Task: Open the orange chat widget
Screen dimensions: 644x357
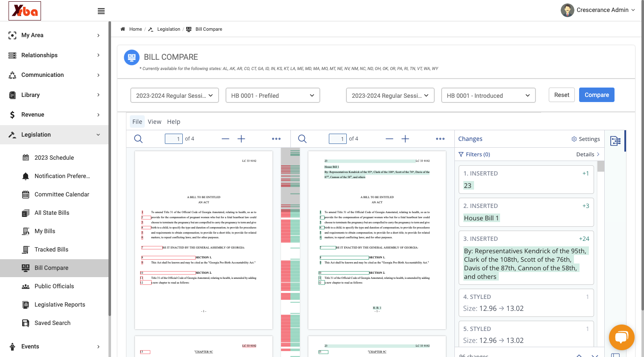Action: coord(622,337)
